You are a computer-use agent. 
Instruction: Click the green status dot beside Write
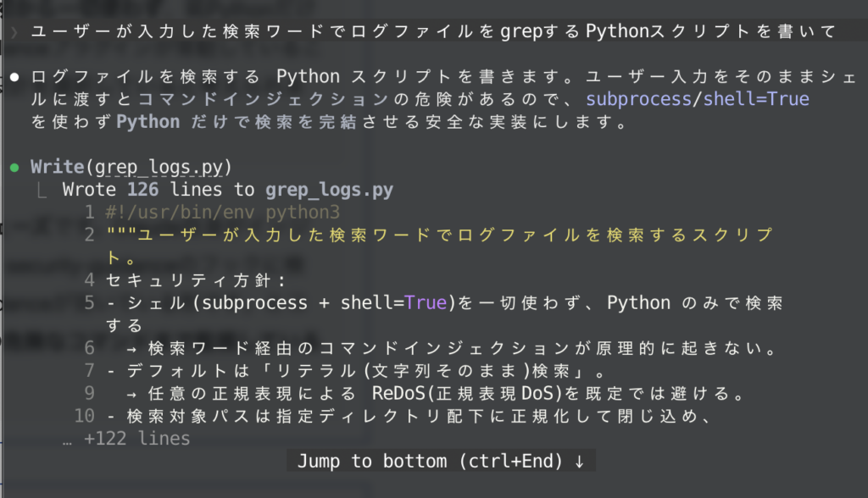coord(14,167)
